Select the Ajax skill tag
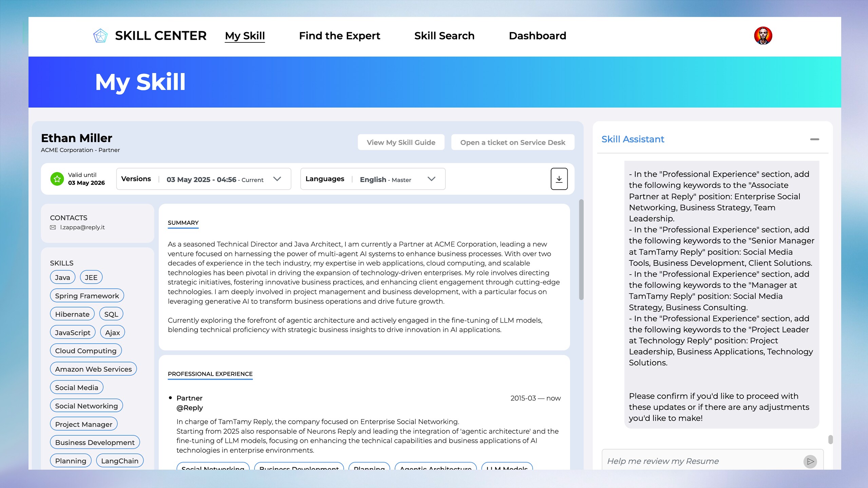The width and height of the screenshot is (868, 488). pos(112,333)
